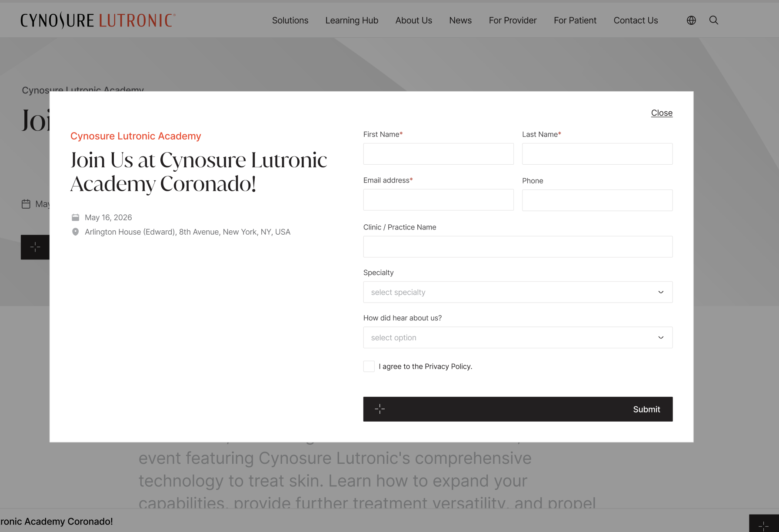
Task: Click into the Last Name field
Action: coord(597,154)
